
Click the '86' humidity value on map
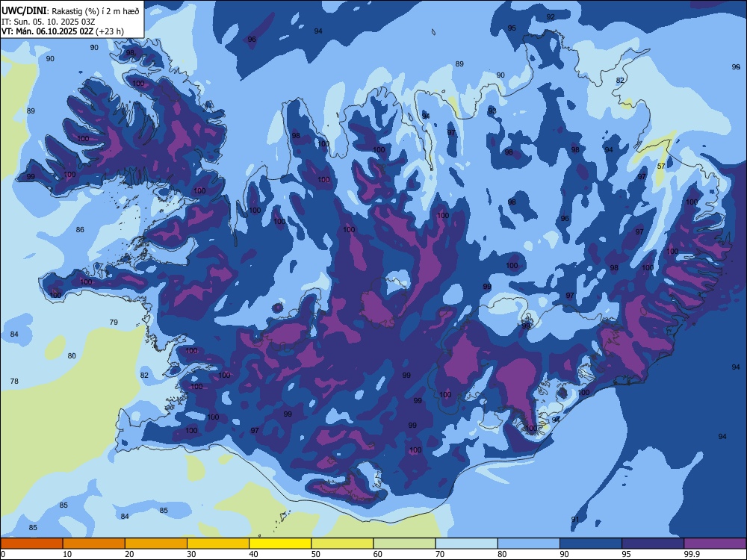[80, 229]
